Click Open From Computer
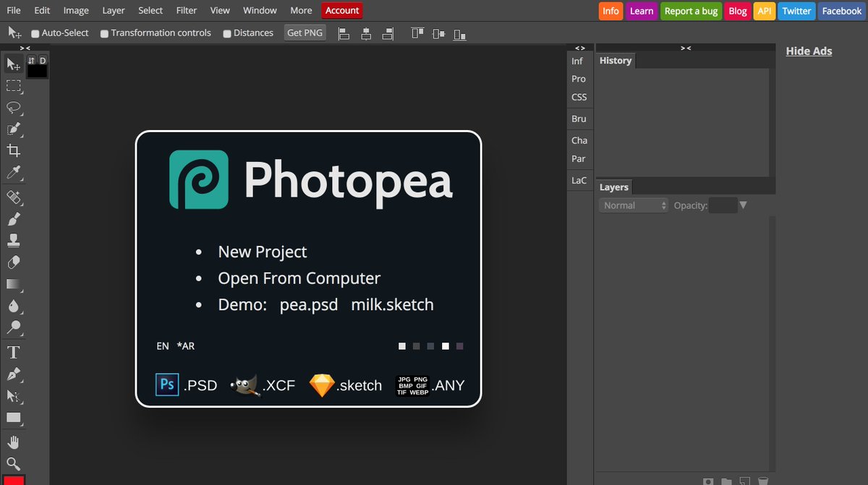 coord(299,278)
